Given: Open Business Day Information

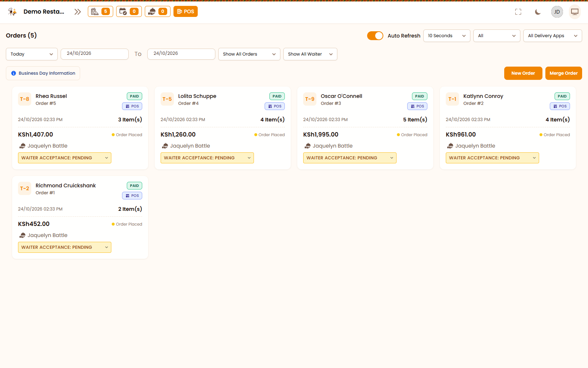Looking at the screenshot, I should coord(43,73).
